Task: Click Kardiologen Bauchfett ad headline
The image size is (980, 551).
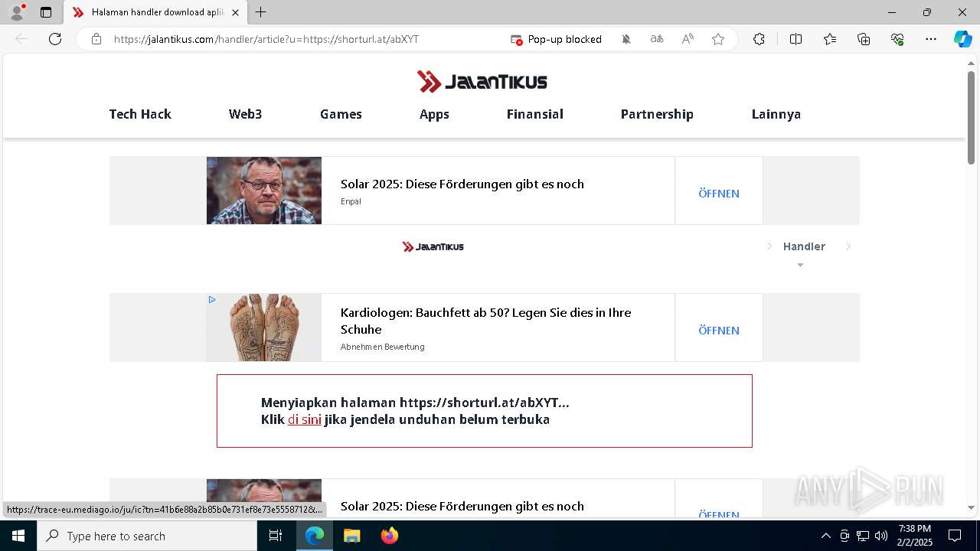Action: (x=485, y=321)
